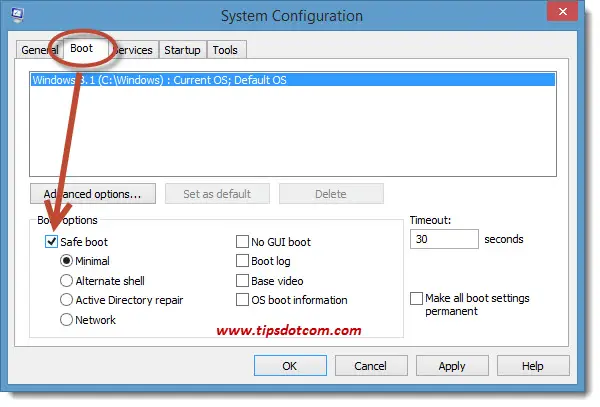The height and width of the screenshot is (407, 600).
Task: Open Advanced options
Action: pos(93,194)
